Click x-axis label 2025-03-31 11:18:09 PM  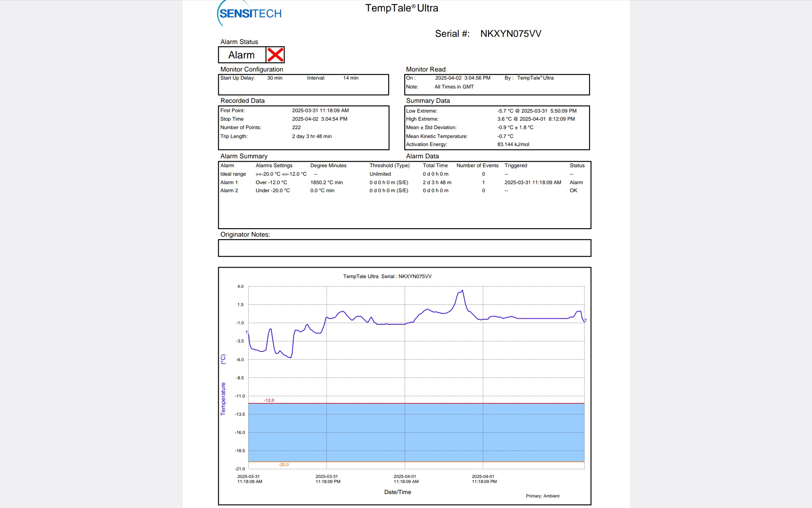[328, 479]
